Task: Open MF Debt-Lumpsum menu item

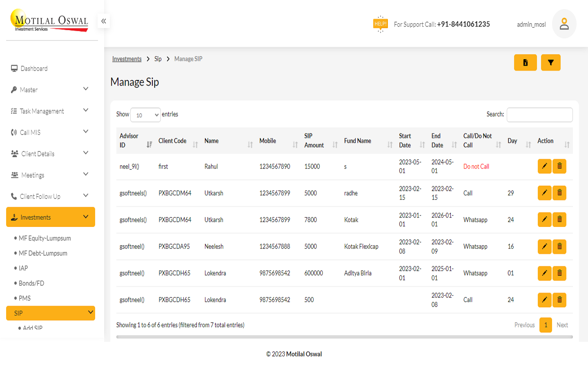Action: coord(43,253)
